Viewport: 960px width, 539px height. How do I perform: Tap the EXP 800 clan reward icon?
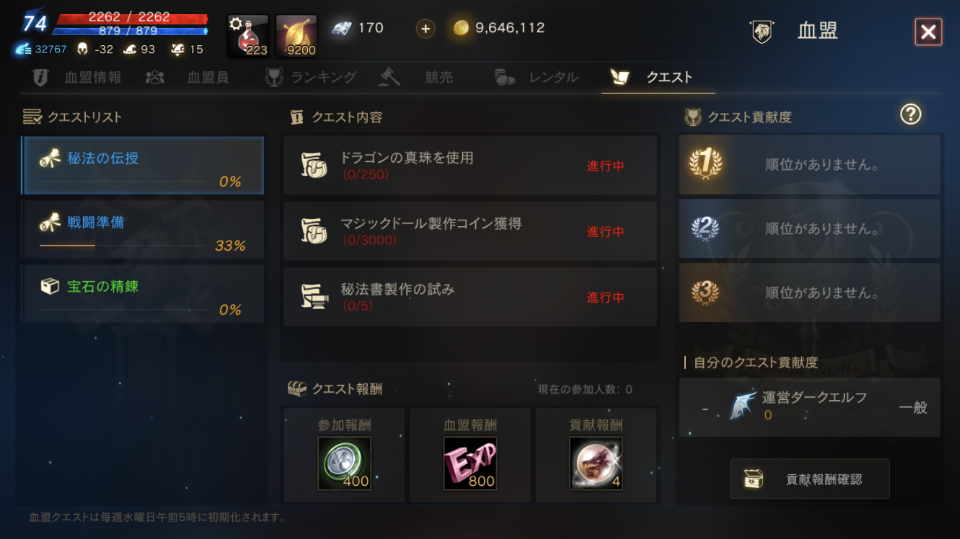click(x=470, y=463)
